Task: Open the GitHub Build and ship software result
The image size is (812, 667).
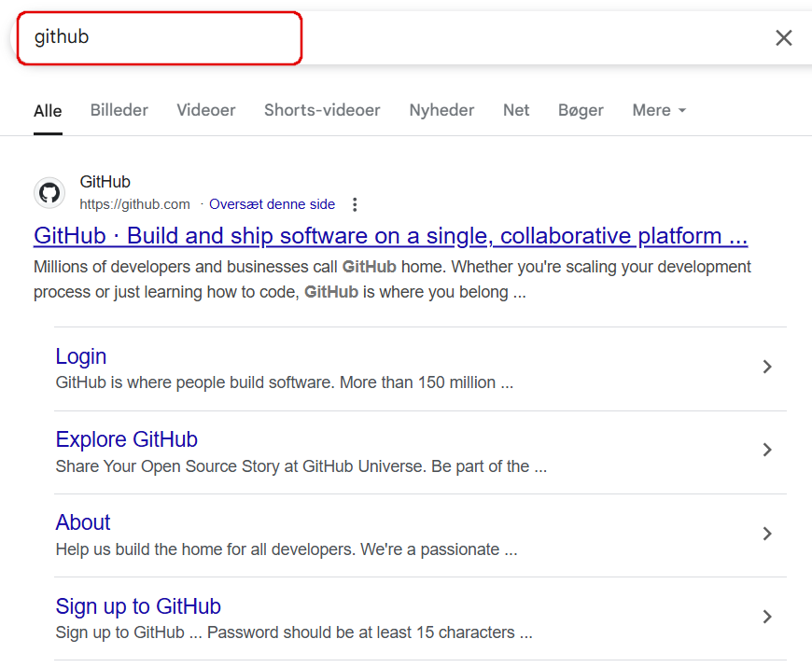Action: click(390, 236)
